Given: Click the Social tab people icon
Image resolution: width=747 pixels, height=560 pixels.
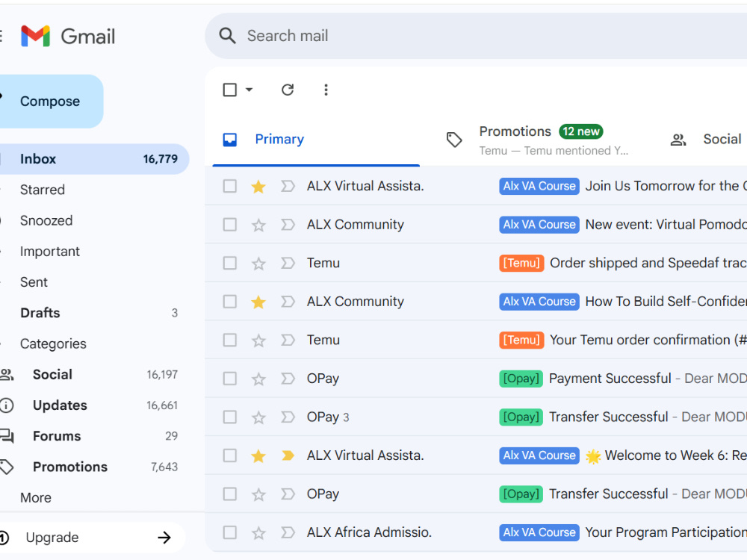Looking at the screenshot, I should point(678,140).
